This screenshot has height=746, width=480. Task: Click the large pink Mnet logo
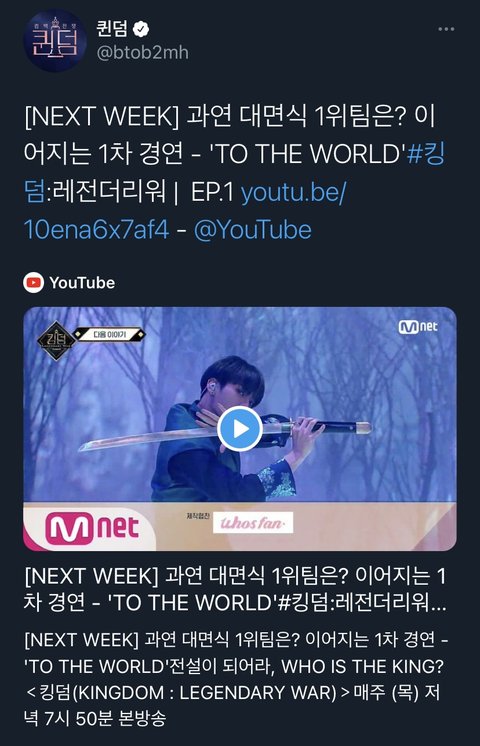[92, 528]
